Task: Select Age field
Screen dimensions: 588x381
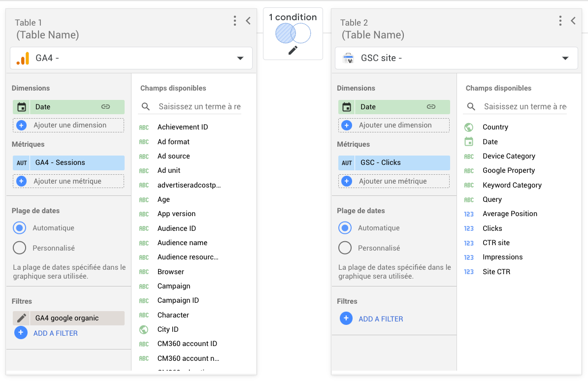Action: pos(163,199)
